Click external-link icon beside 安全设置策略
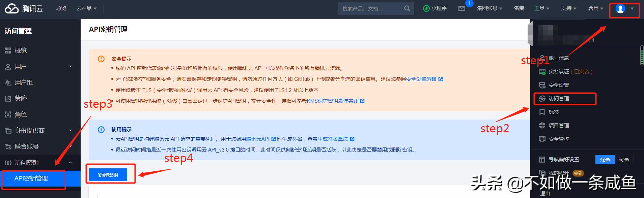This screenshot has width=644, height=198. 440,79
